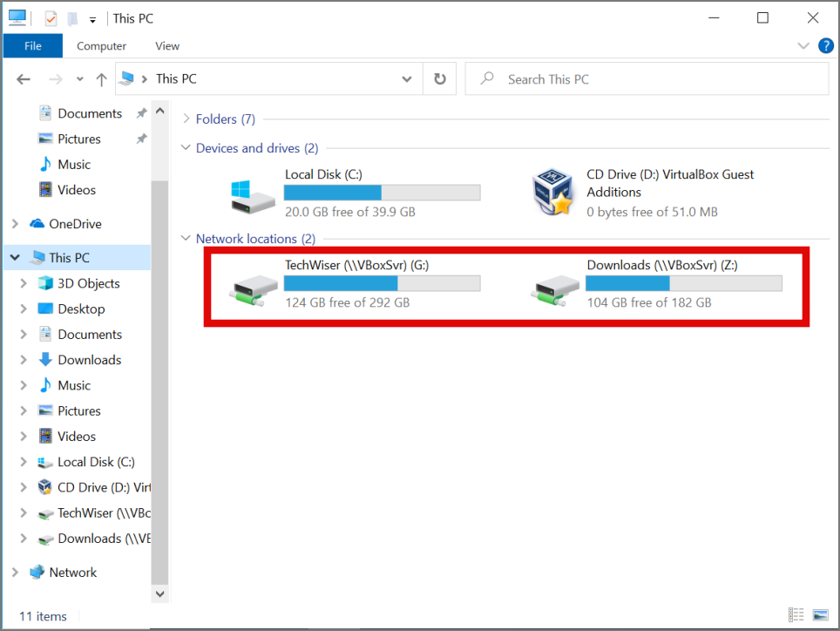Open Music under Quick access
Screen dimensions: 840x631
pos(65,165)
